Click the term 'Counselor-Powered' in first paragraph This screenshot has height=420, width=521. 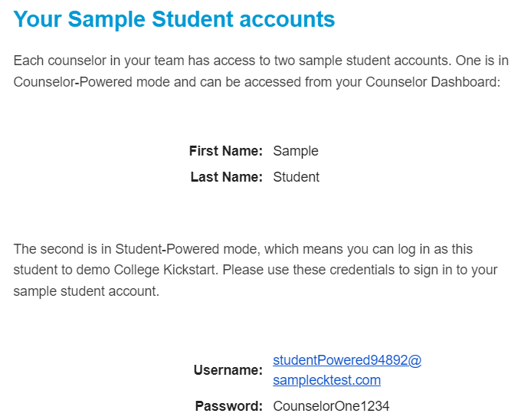coord(73,82)
